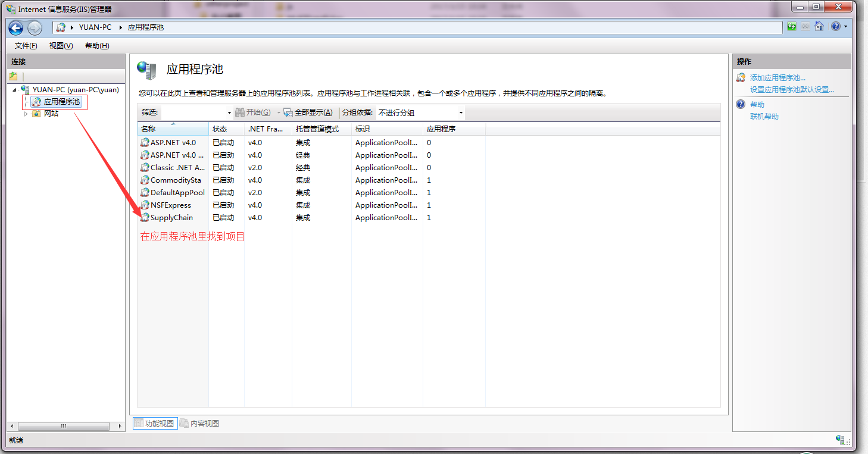This screenshot has height=454, width=868.
Task: Click v2.0 in DefaultAppPool row
Action: point(255,193)
